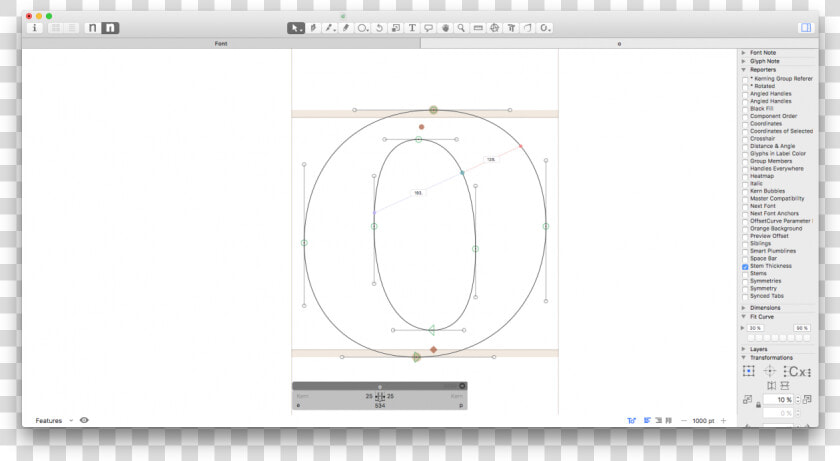Select the globe-shaped toolbar tool
The image size is (840, 461).
[494, 28]
